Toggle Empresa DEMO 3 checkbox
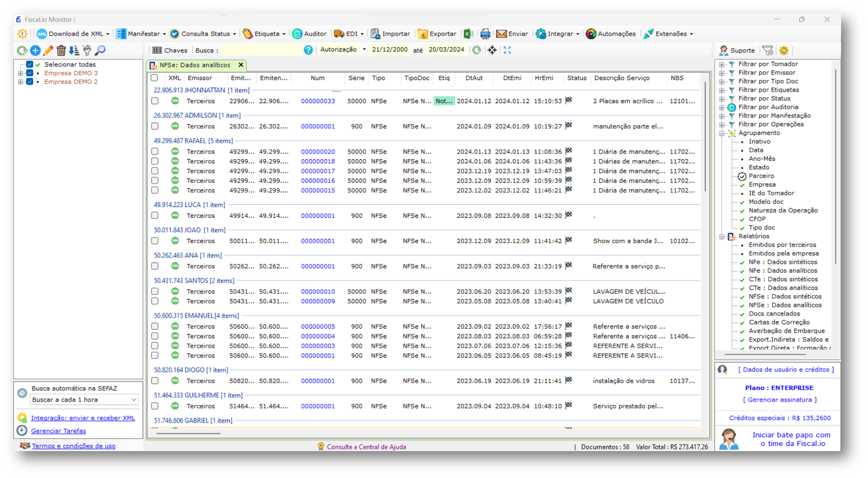This screenshot has width=868, height=478. (x=30, y=73)
